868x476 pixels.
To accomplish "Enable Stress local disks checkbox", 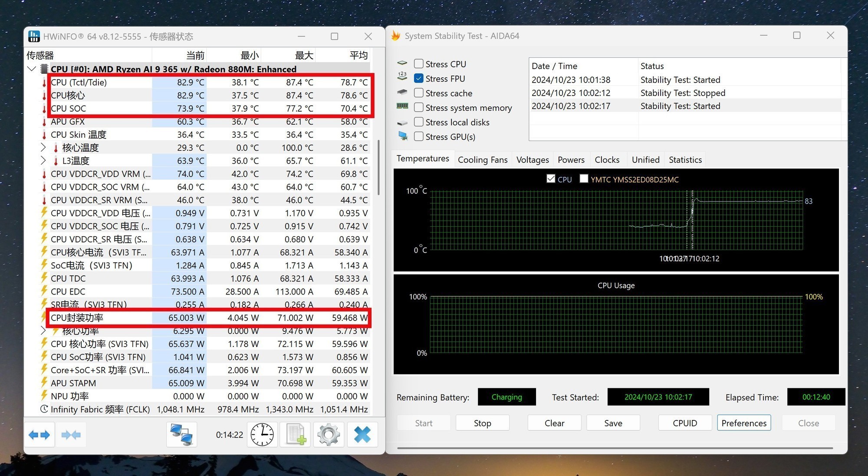I will (419, 122).
